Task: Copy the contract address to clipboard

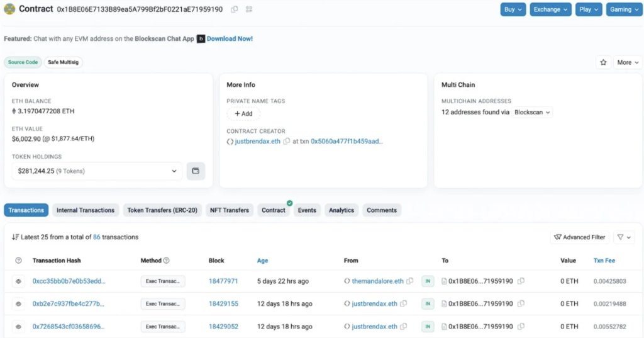Action: click(x=234, y=9)
